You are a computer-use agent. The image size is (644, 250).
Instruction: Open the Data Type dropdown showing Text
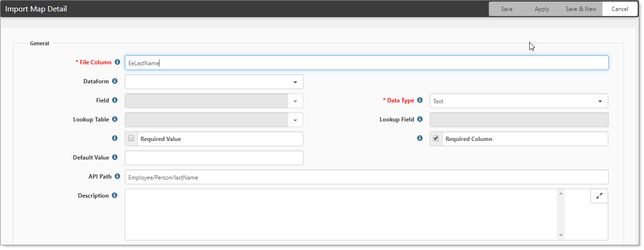pos(519,101)
